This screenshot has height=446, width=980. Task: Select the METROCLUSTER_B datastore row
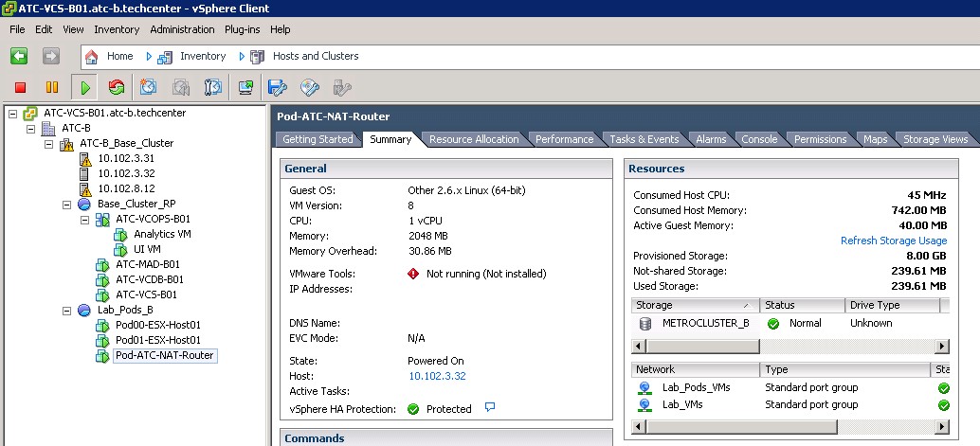pos(705,323)
